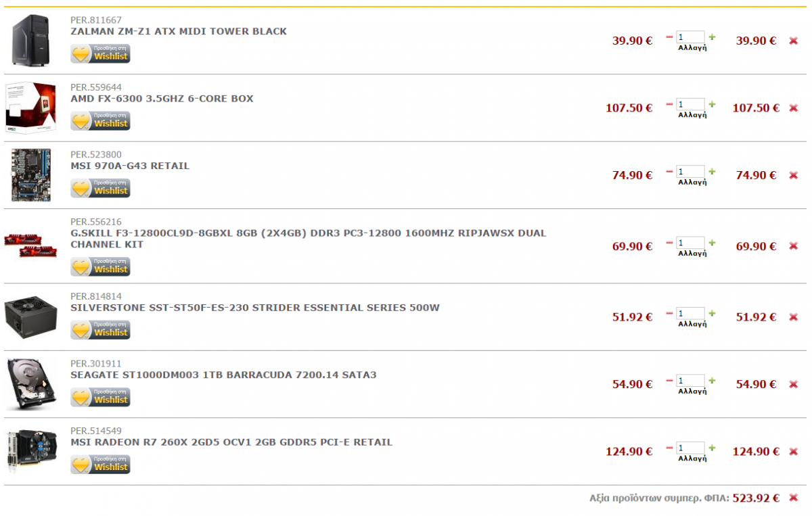Open the MSI 970A-G43 Retail product page
The height and width of the screenshot is (516, 812).
tap(130, 166)
